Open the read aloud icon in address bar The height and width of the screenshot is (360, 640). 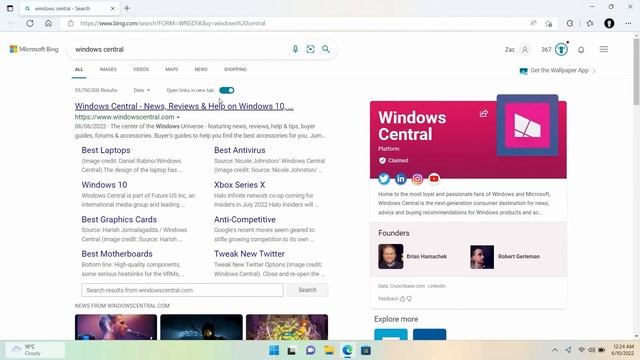point(533,23)
